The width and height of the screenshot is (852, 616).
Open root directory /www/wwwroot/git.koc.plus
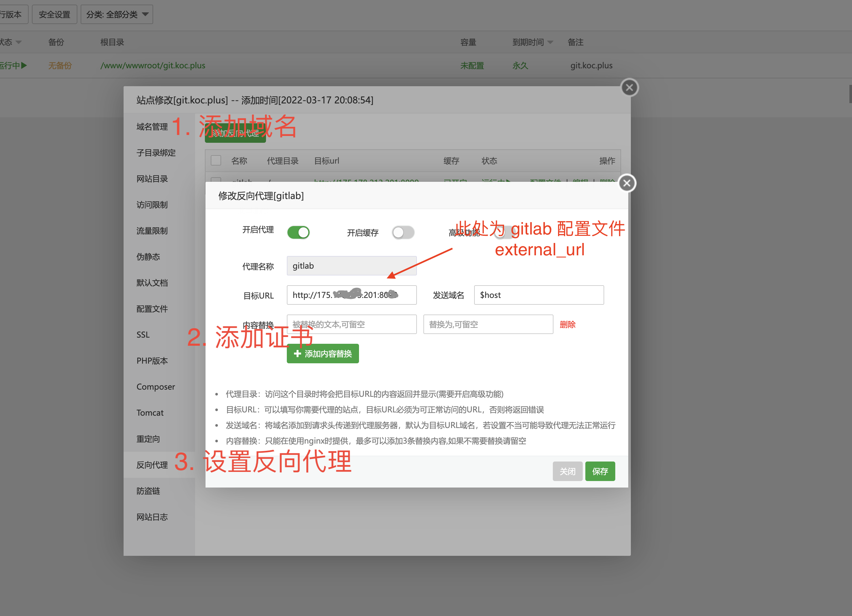[153, 66]
